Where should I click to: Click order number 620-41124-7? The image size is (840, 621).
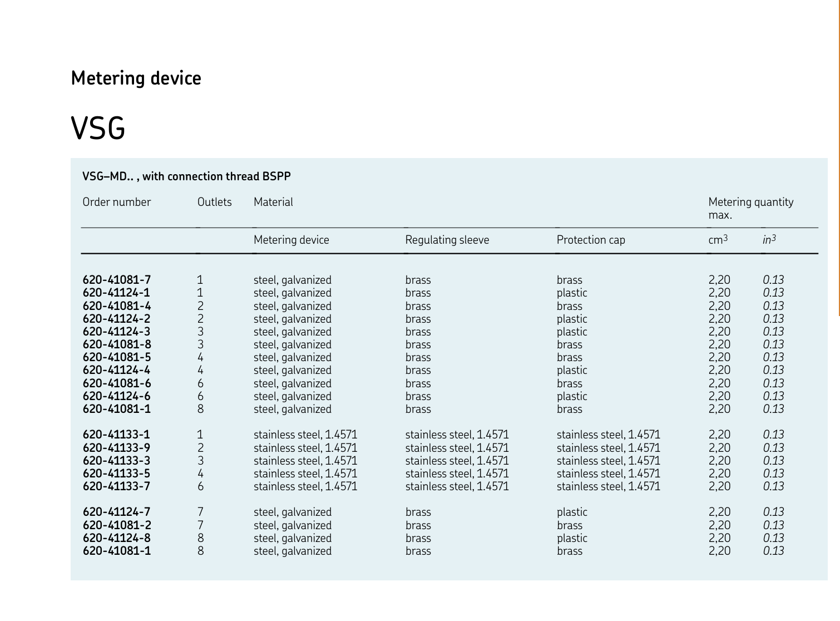tap(116, 512)
